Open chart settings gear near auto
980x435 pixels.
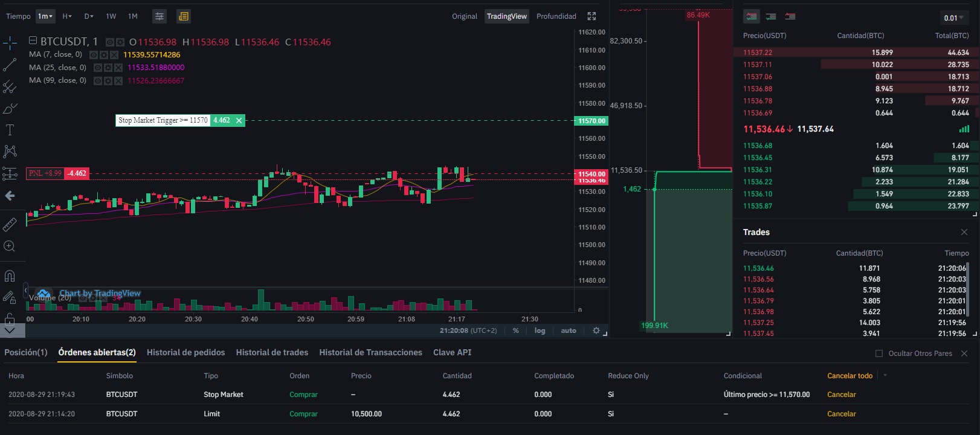[596, 330]
